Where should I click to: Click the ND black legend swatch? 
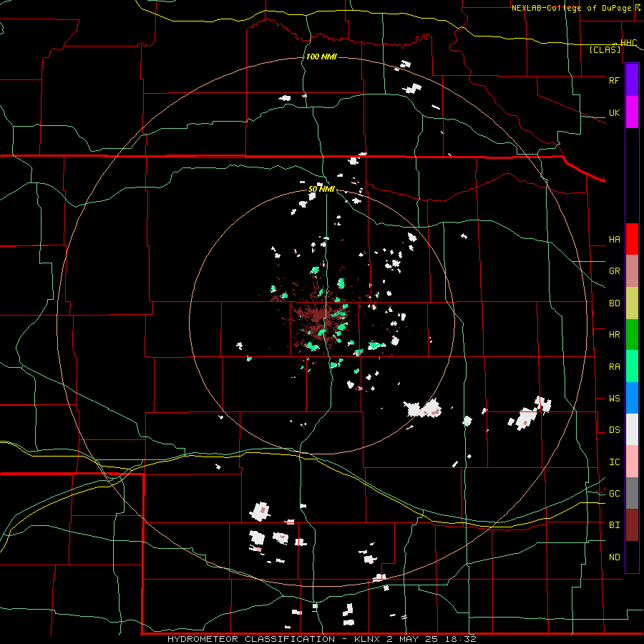[632, 557]
